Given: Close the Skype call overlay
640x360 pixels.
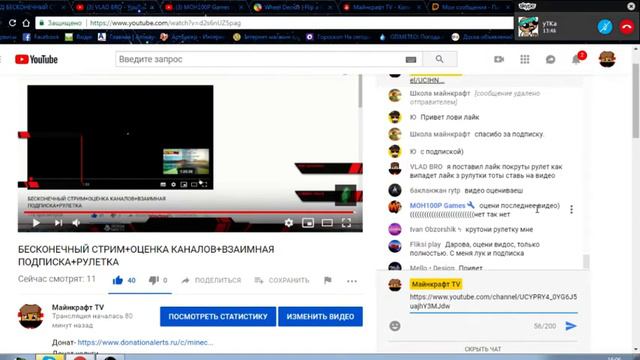Looking at the screenshot, I should click(x=631, y=6).
